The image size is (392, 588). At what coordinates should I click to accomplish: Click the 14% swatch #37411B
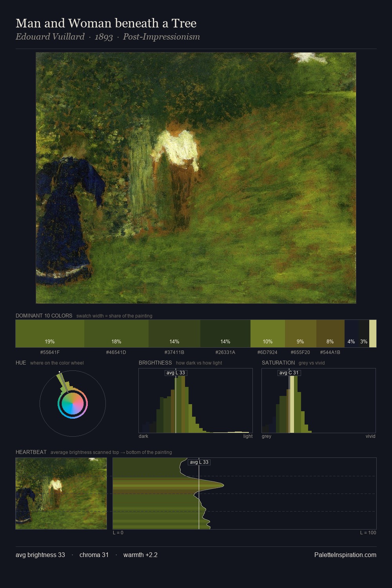[174, 334]
